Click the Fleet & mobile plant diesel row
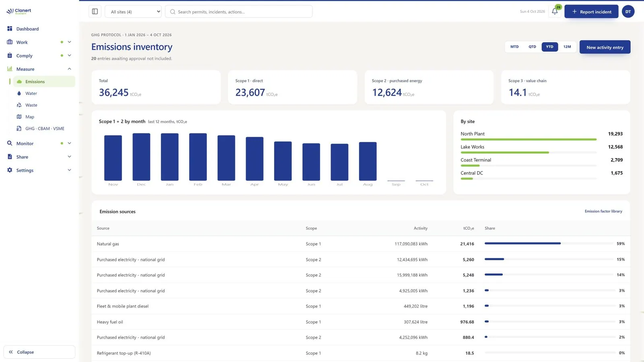 pos(361,306)
